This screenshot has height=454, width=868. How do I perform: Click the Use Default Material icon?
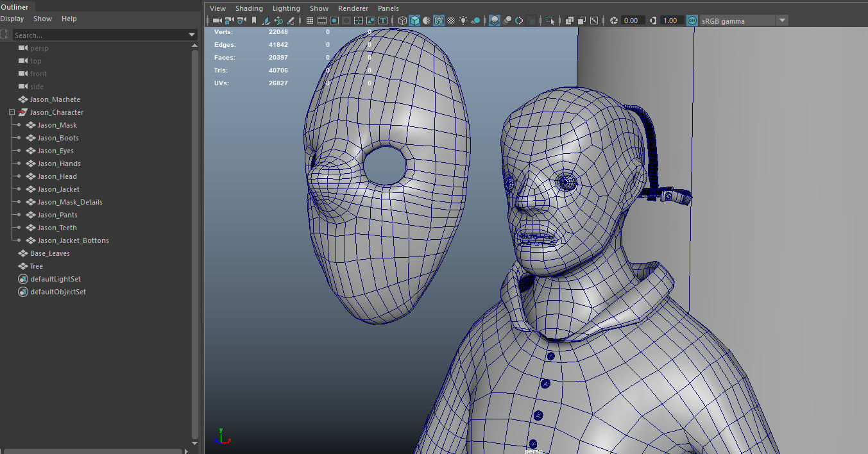pos(427,21)
